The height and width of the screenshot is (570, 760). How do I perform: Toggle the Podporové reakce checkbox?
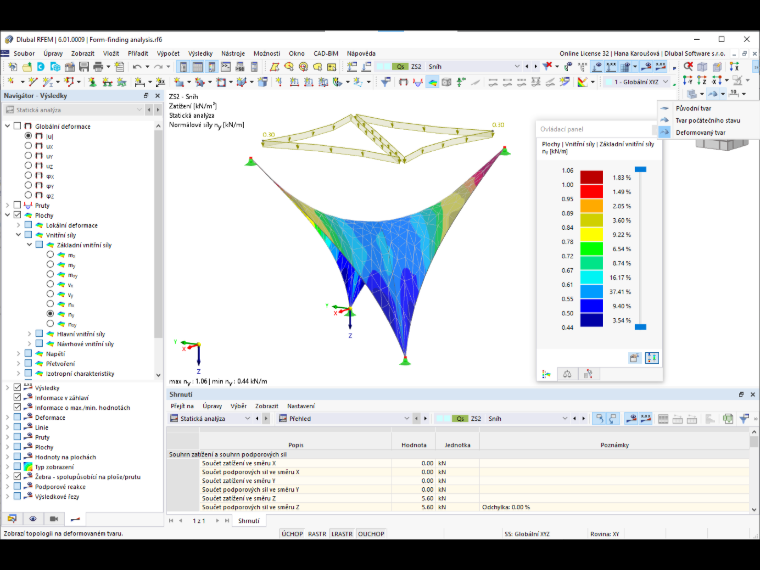17,487
